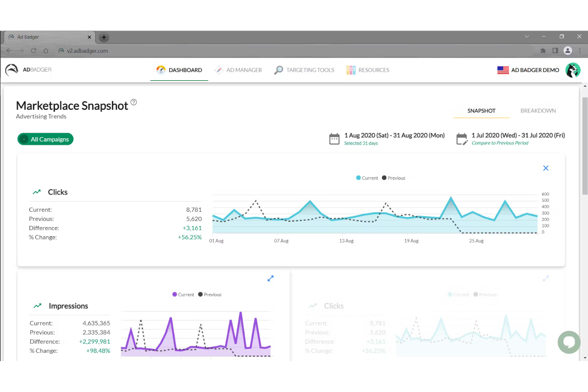Open the Dashboard tab
The image size is (588, 392).
tap(179, 70)
